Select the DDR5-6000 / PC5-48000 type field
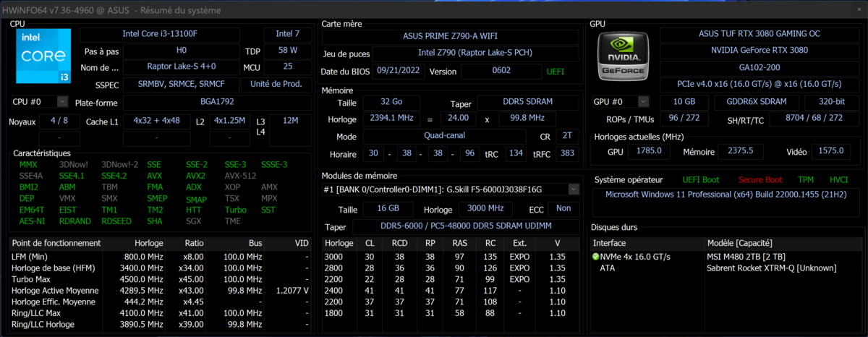Screen dimensions: 868x337 pyautogui.click(x=465, y=226)
